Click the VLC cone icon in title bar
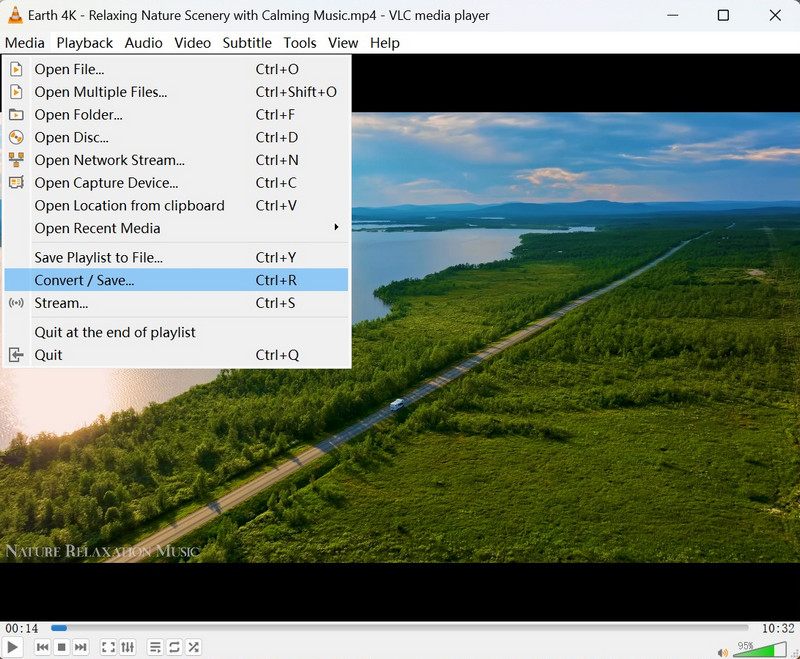800x659 pixels. coord(15,15)
